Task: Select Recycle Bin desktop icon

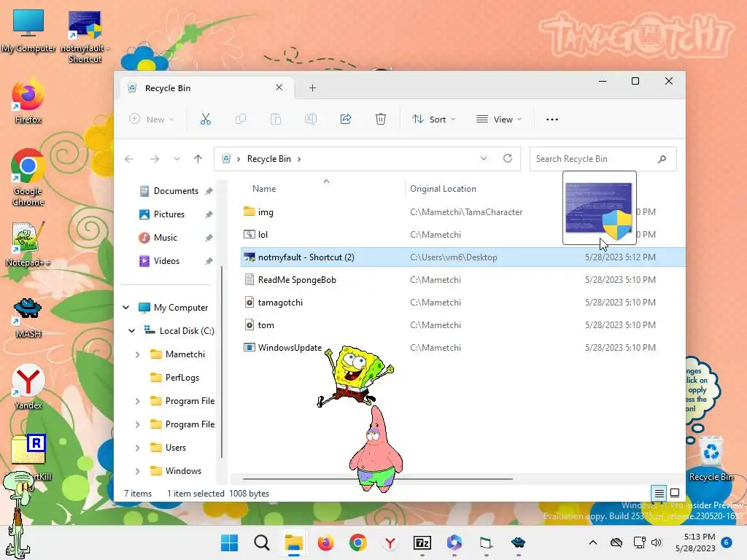Action: (711, 459)
